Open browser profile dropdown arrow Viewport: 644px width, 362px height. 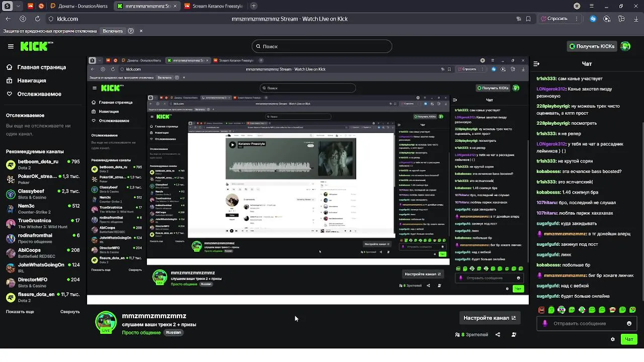pyautogui.click(x=19, y=6)
